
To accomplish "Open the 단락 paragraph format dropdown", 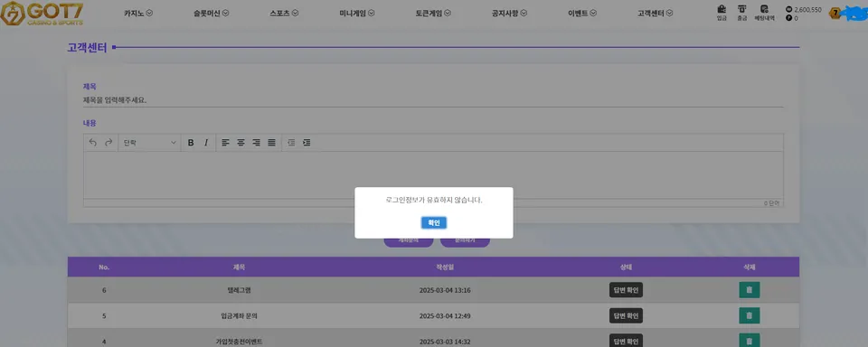I will coord(149,142).
